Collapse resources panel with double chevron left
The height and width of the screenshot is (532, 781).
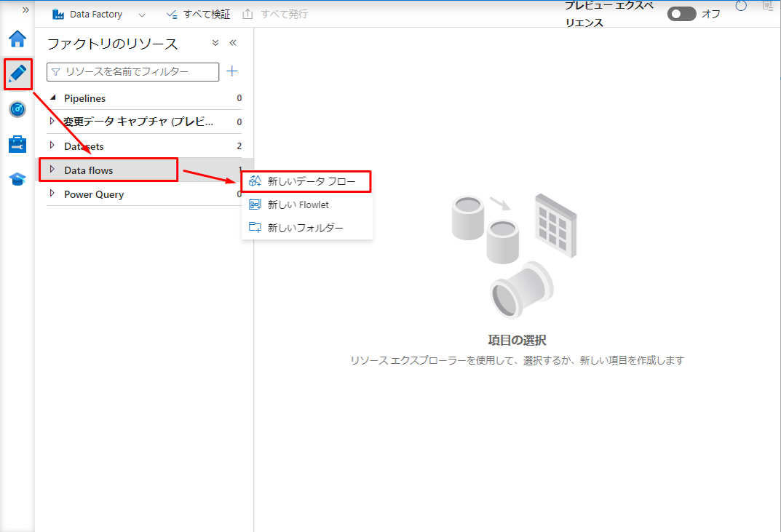tap(233, 43)
